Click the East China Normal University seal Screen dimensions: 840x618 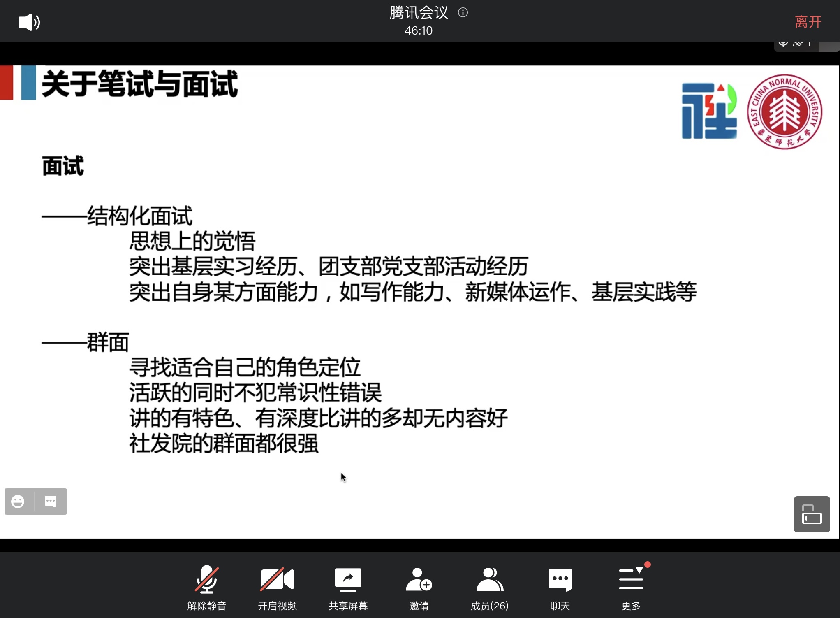[x=784, y=112]
